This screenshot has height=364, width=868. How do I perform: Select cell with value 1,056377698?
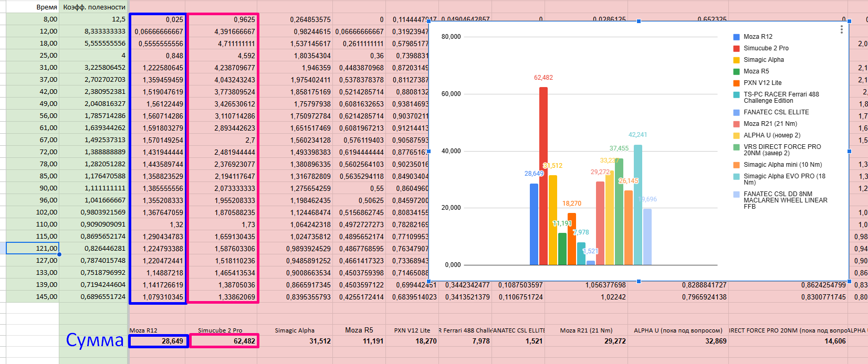coord(587,285)
